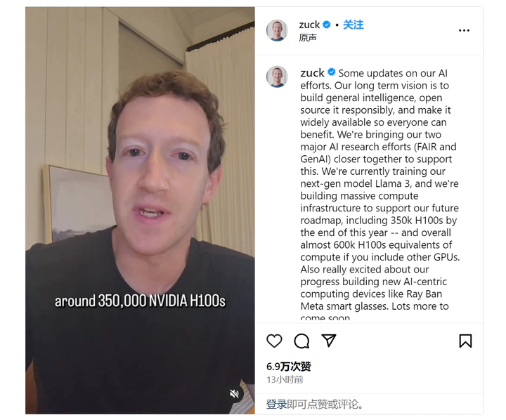This screenshot has width=506, height=420.
Task: Open the 原声 original audio link
Action: [308, 38]
